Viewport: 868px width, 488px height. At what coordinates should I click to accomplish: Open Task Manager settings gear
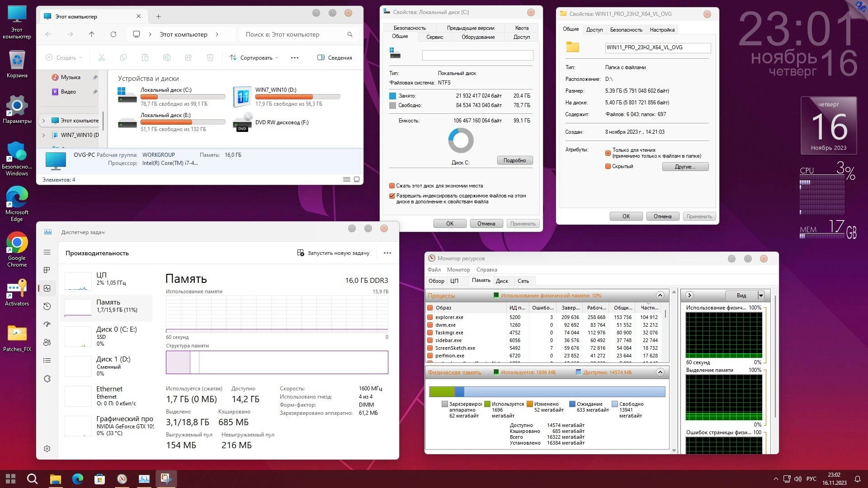pos(47,449)
